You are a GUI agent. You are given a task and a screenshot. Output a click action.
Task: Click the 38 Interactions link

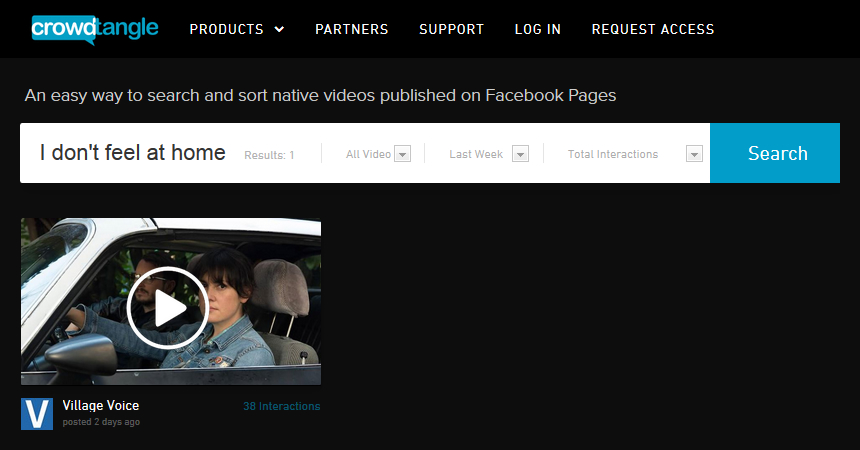[281, 406]
